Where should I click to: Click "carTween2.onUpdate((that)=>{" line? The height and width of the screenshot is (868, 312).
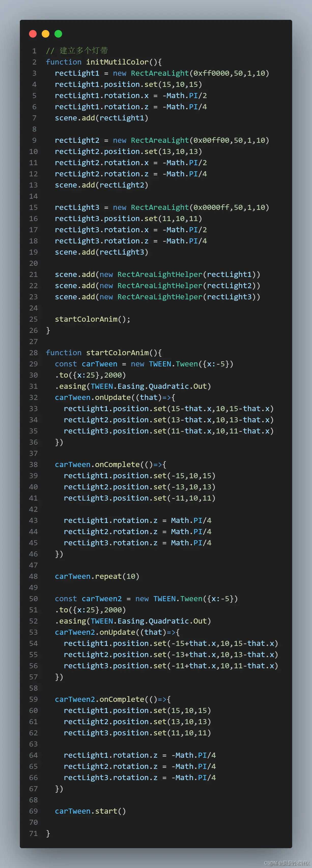[117, 632]
